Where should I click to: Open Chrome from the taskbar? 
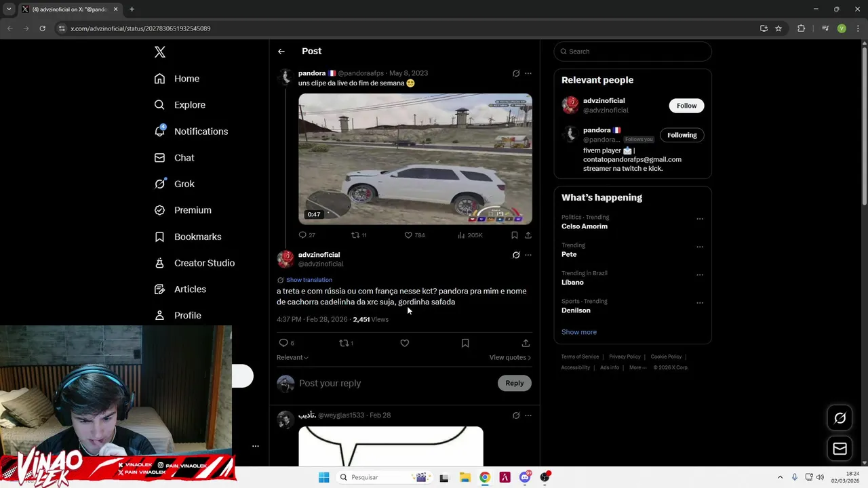(485, 477)
